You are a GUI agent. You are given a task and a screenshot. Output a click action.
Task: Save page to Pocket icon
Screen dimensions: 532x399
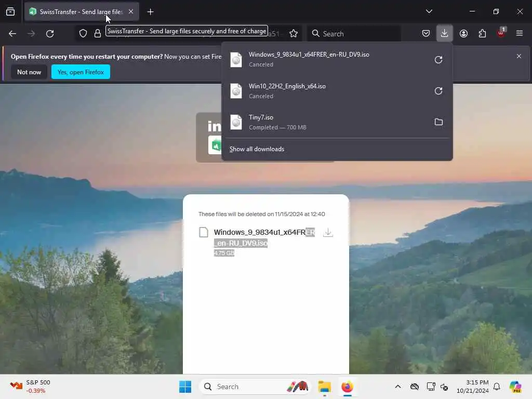[x=426, y=33]
